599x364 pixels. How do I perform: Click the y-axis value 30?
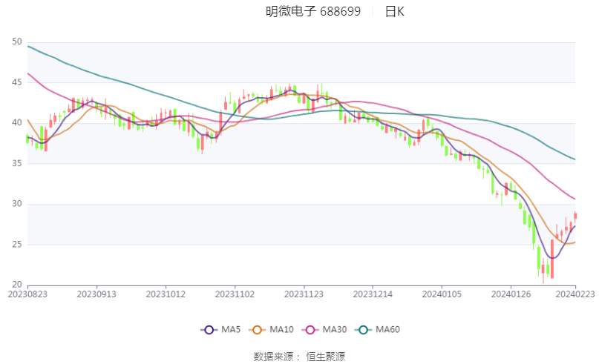[17, 204]
